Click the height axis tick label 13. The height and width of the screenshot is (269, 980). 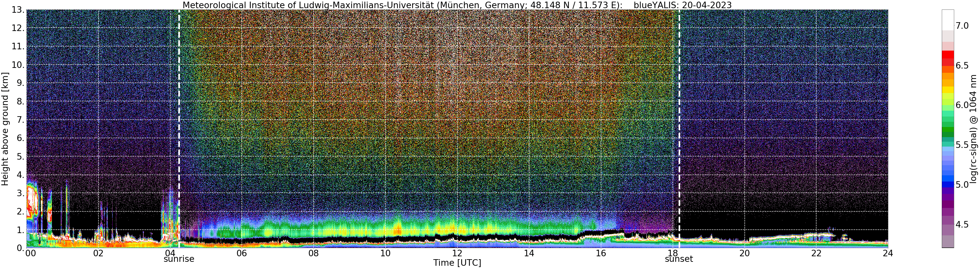(x=18, y=10)
